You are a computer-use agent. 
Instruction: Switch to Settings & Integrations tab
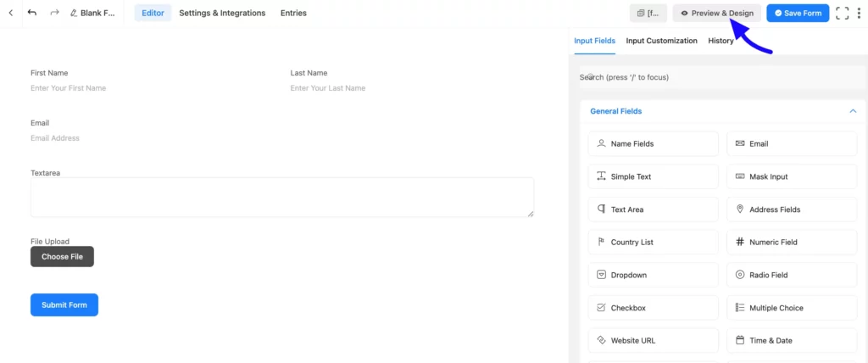coord(222,13)
